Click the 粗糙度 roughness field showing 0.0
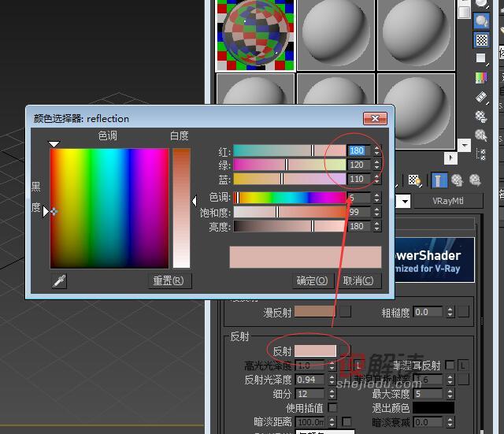 pos(428,312)
